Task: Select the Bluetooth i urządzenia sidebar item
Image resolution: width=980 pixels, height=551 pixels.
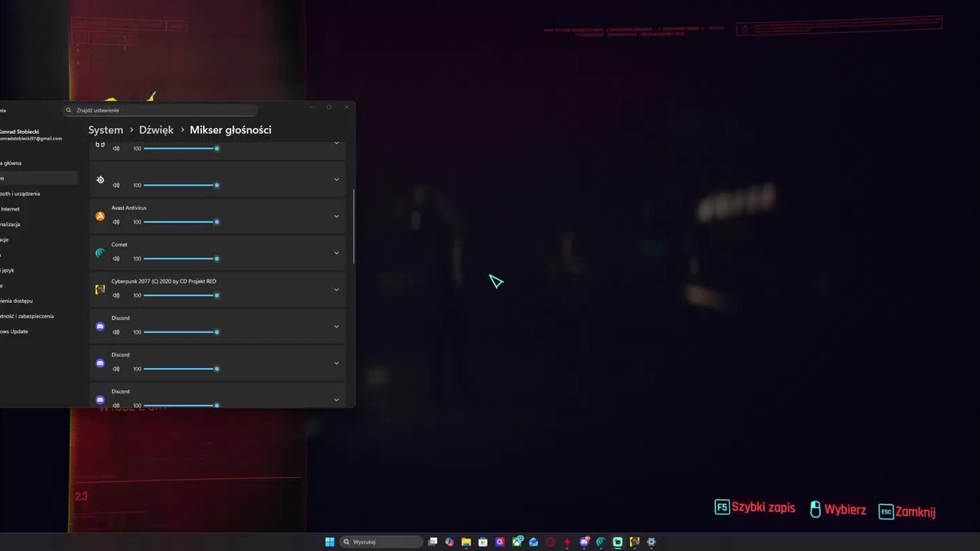Action: click(20, 194)
